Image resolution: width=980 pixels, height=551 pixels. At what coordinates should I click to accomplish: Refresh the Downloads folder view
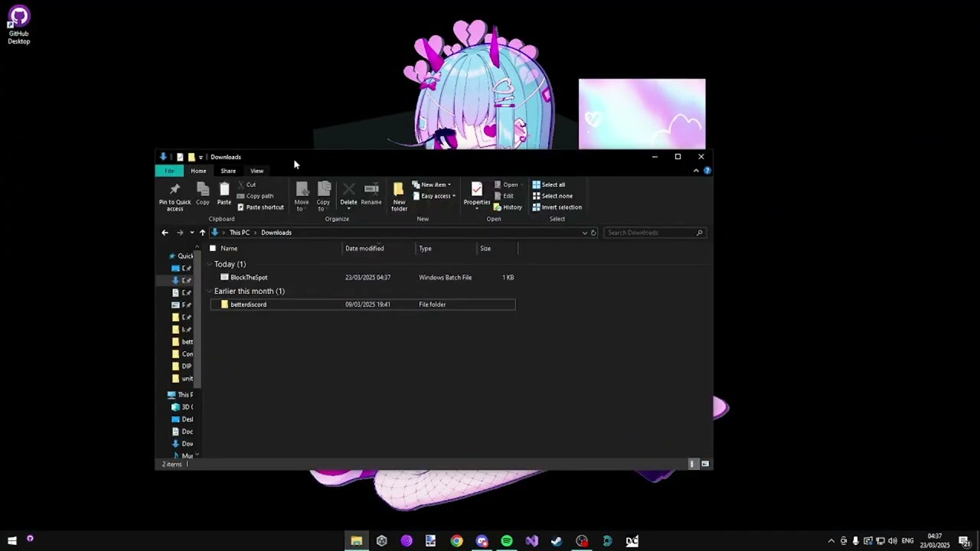[x=593, y=233]
